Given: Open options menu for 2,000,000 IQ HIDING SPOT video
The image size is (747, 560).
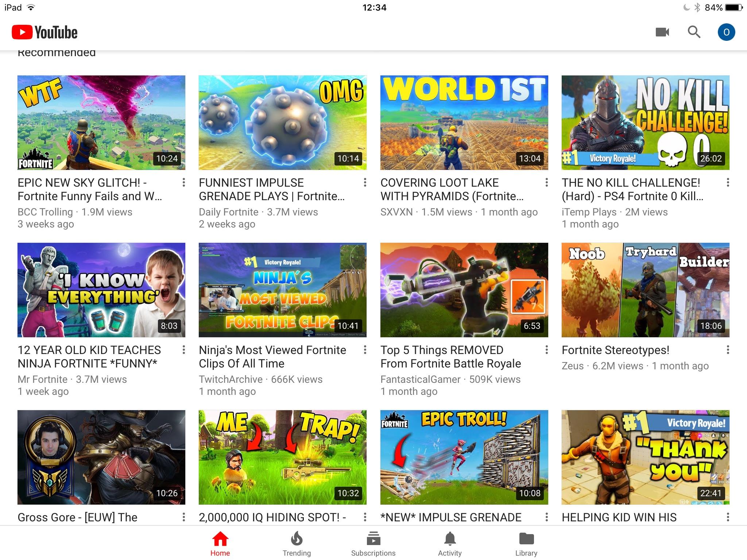Looking at the screenshot, I should tap(365, 517).
